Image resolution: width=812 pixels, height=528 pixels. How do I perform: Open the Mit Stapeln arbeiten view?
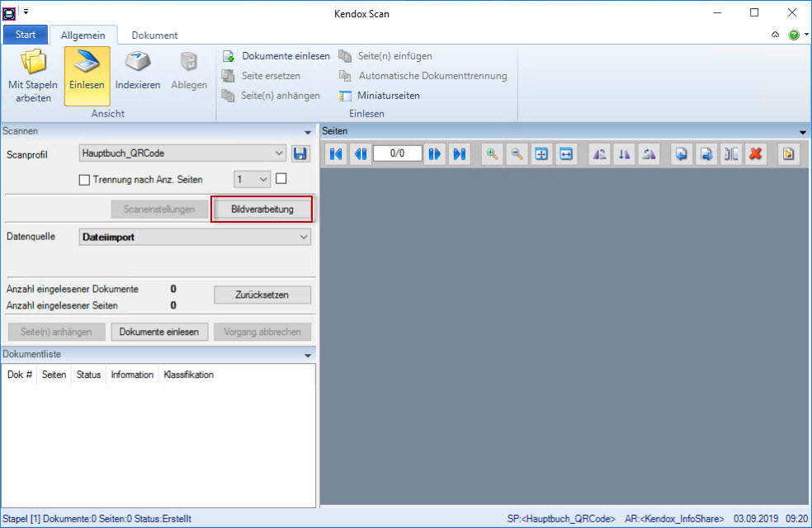[x=33, y=76]
